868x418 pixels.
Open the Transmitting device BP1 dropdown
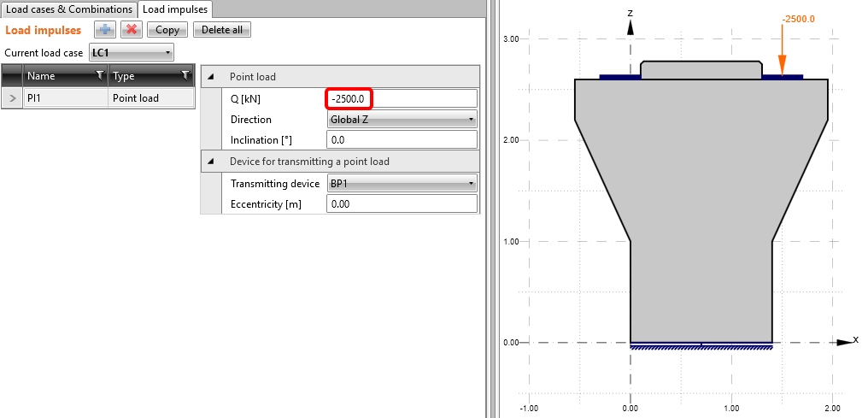click(x=402, y=184)
